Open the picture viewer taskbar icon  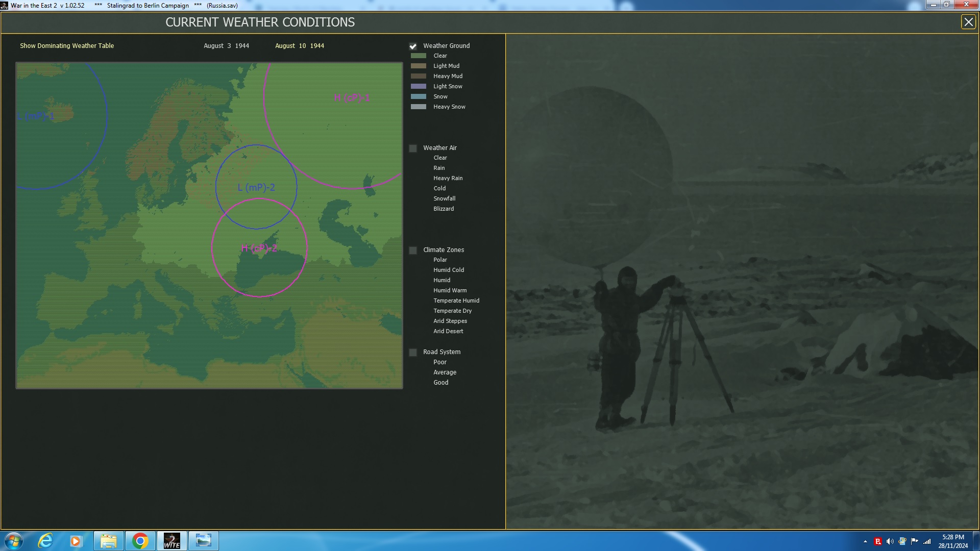pos(204,541)
